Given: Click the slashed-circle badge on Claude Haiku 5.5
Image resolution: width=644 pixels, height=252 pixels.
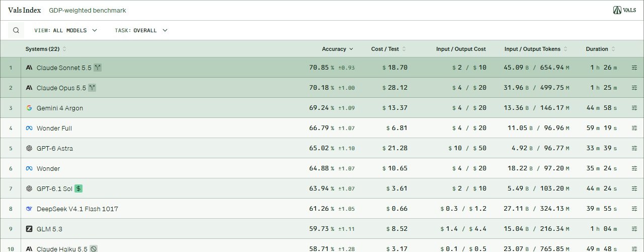Looking at the screenshot, I should pyautogui.click(x=94, y=249).
